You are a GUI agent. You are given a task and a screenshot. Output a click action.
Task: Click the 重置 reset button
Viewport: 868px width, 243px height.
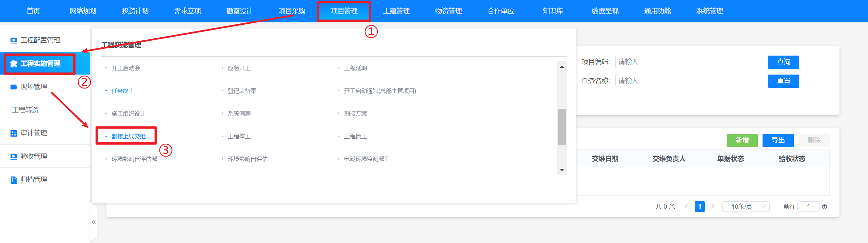(x=783, y=81)
